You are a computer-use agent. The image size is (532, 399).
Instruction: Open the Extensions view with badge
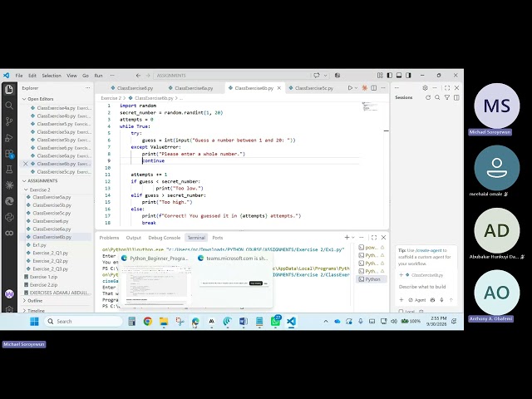(9, 154)
